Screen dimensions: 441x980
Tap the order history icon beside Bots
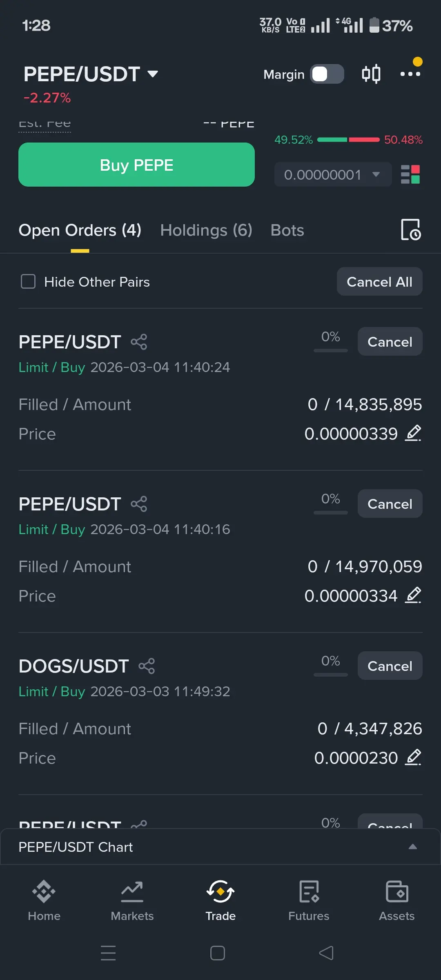tap(411, 230)
